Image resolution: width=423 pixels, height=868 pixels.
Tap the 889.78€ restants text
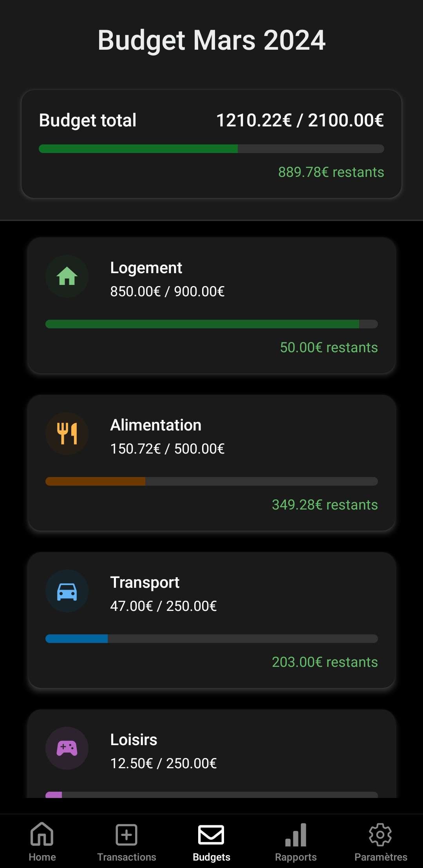(x=331, y=172)
